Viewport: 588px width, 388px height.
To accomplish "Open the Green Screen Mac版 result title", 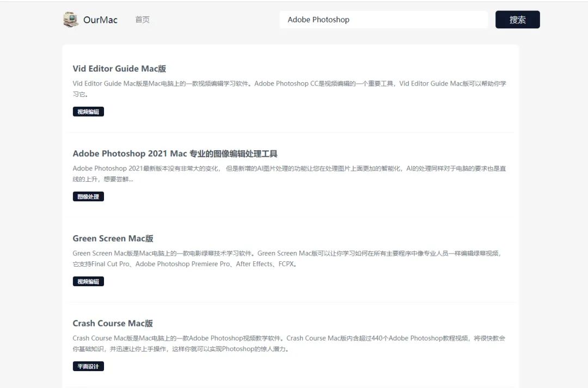I will pyautogui.click(x=113, y=238).
